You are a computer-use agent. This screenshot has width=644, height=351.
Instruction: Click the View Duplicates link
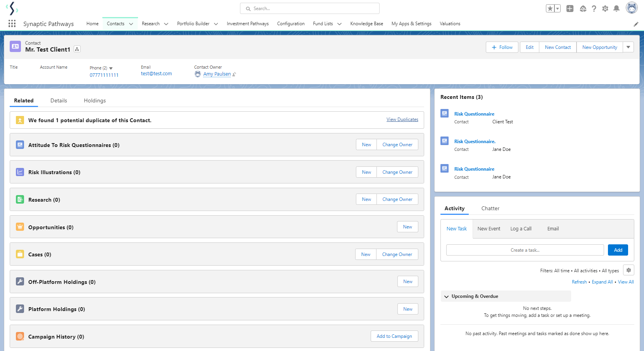(x=402, y=119)
